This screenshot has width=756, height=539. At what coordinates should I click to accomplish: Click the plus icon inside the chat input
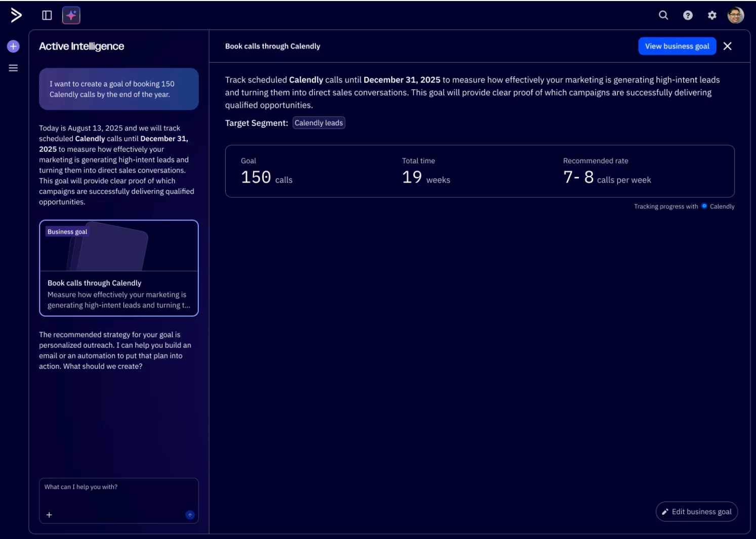point(49,515)
